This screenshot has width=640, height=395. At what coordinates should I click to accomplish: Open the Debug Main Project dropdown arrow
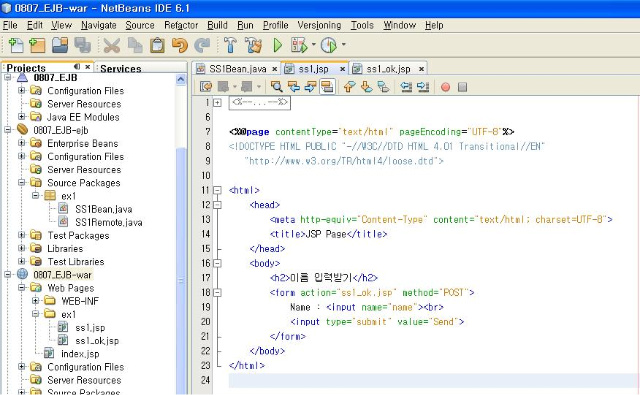(x=313, y=44)
